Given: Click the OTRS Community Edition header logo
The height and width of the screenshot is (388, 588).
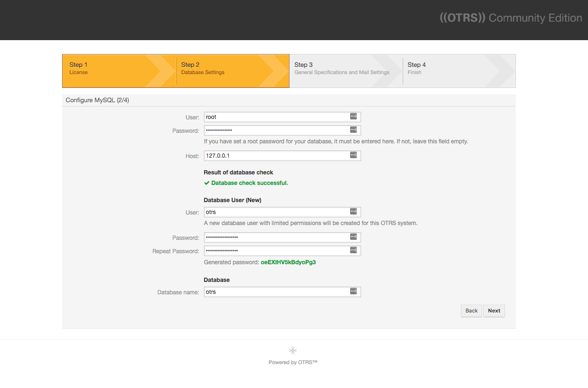Looking at the screenshot, I should (511, 18).
